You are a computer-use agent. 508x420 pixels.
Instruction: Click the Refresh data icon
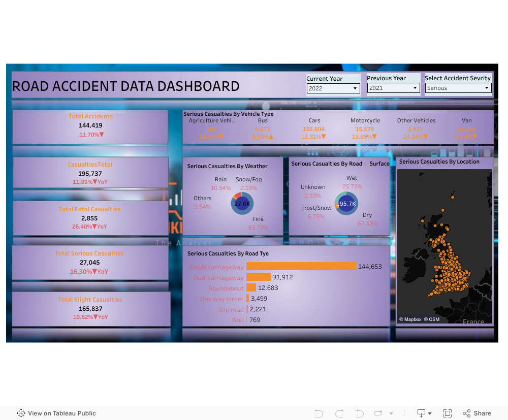(379, 413)
